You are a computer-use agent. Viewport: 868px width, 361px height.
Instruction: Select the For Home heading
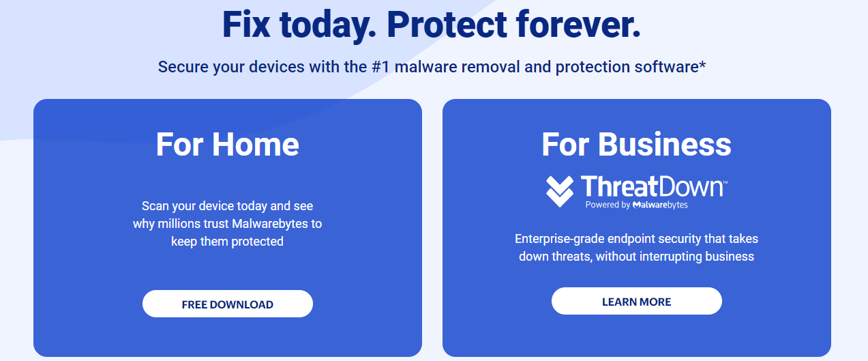[227, 144]
